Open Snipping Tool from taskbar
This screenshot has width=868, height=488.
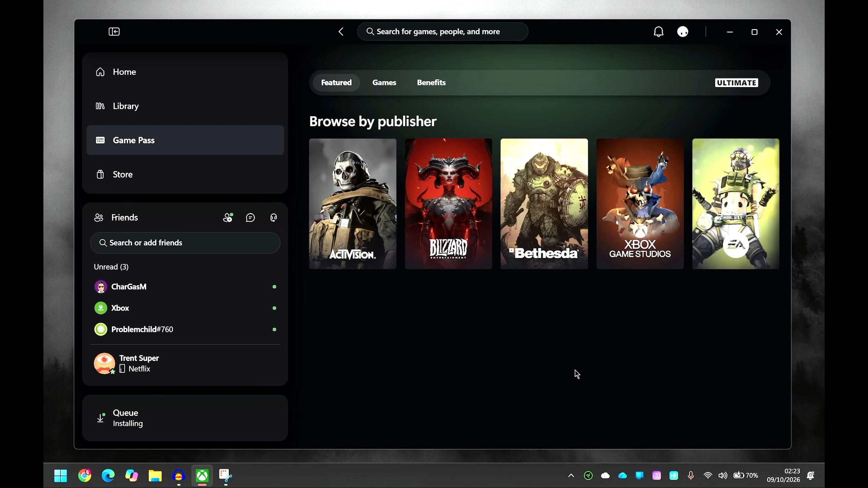(x=225, y=476)
